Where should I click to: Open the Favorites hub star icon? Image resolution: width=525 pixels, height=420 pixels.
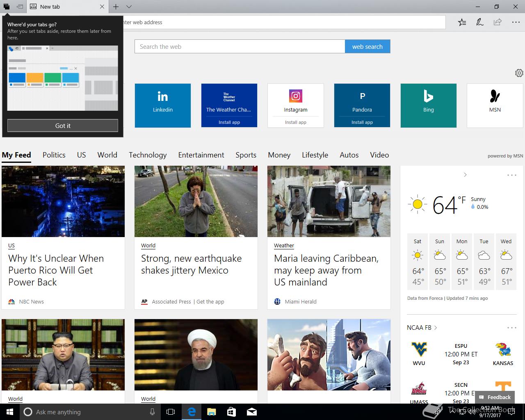click(462, 22)
